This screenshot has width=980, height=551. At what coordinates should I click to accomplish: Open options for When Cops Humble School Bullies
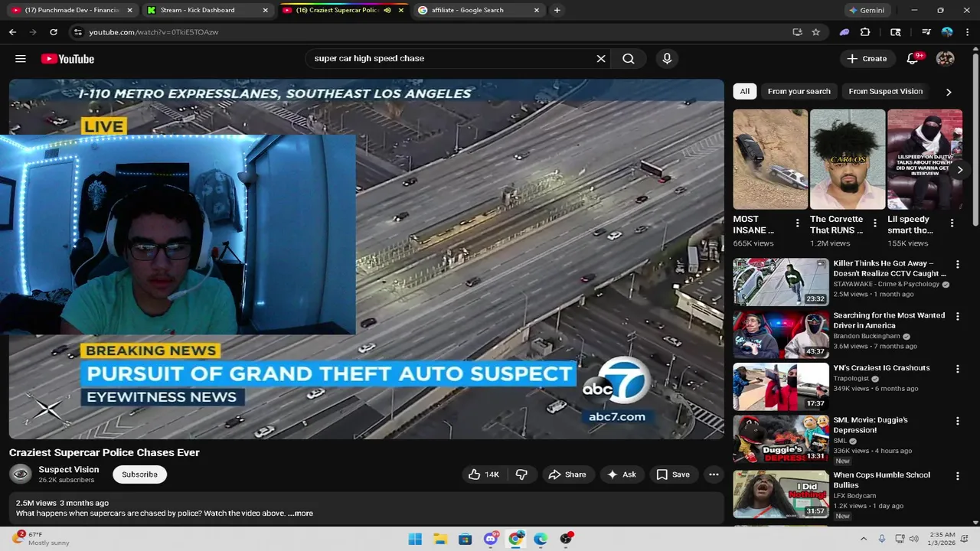957,476
